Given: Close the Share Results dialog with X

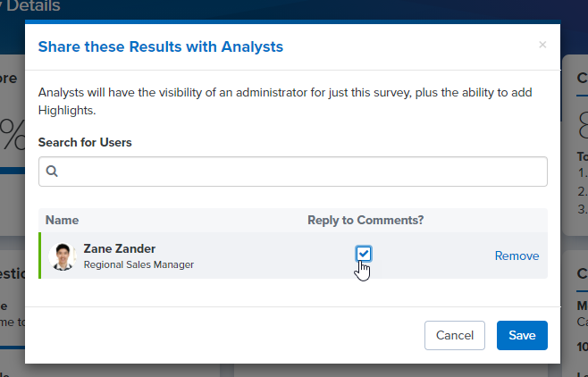Looking at the screenshot, I should 542,45.
